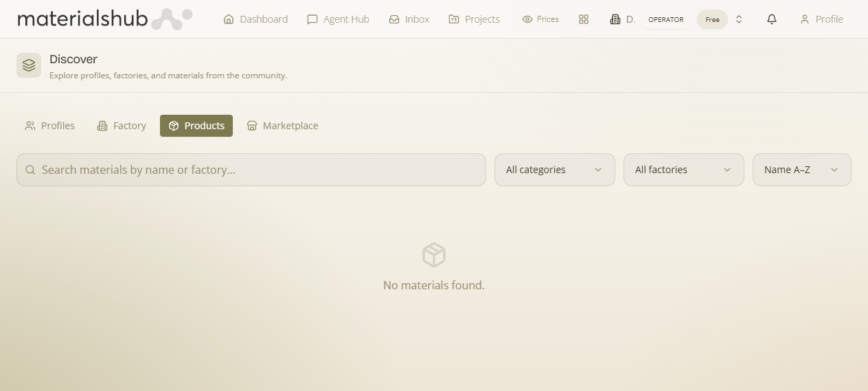The image size is (868, 391).
Task: Click the Discover heading
Action: coord(73,59)
